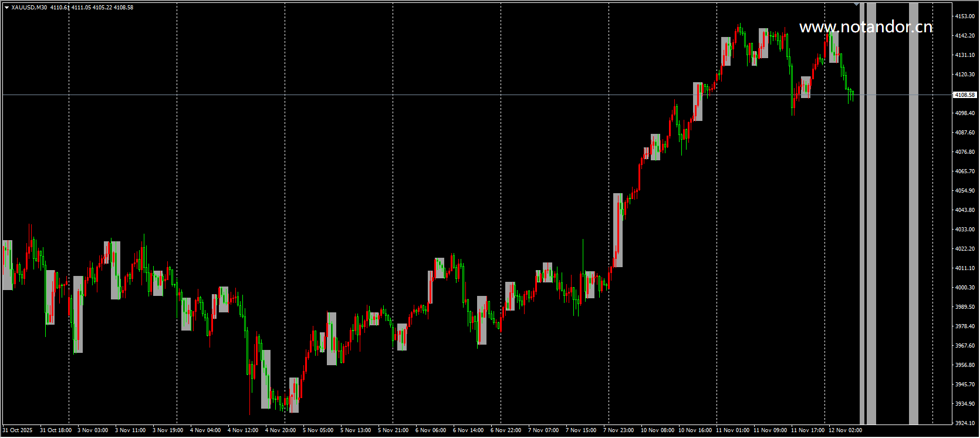Click the 3945.70 price axis label
Screen dimensions: 980x438
tap(965, 385)
